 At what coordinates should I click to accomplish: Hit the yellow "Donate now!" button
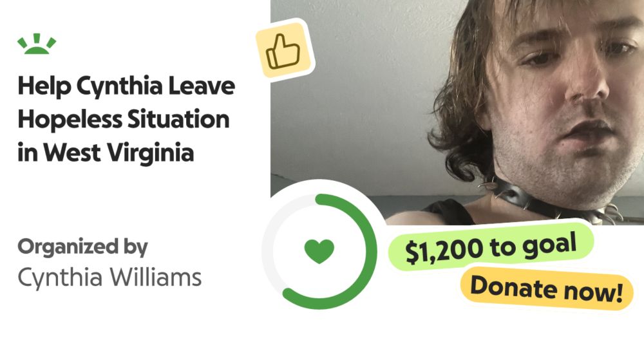[546, 288]
